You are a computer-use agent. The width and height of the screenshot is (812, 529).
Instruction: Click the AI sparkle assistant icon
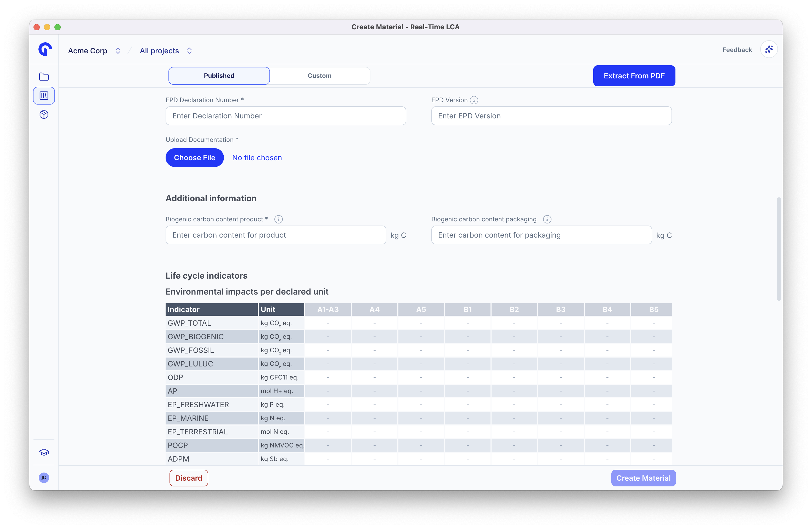point(769,50)
